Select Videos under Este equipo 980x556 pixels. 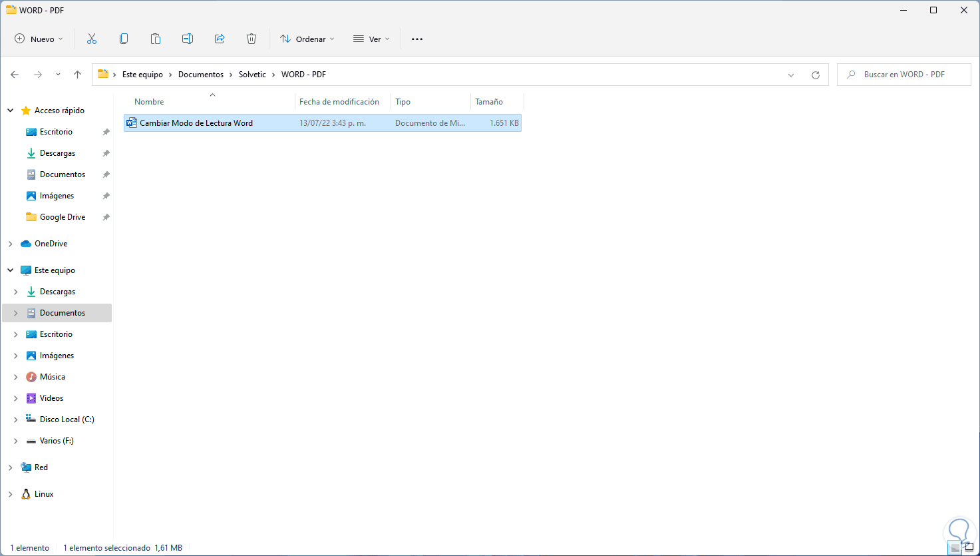coord(51,398)
